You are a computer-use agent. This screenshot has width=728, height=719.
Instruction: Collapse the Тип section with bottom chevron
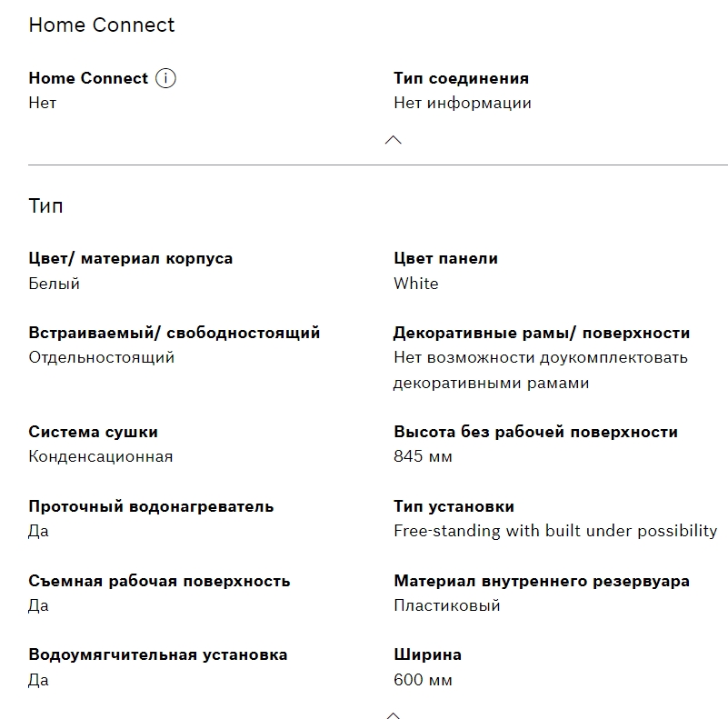(x=394, y=714)
